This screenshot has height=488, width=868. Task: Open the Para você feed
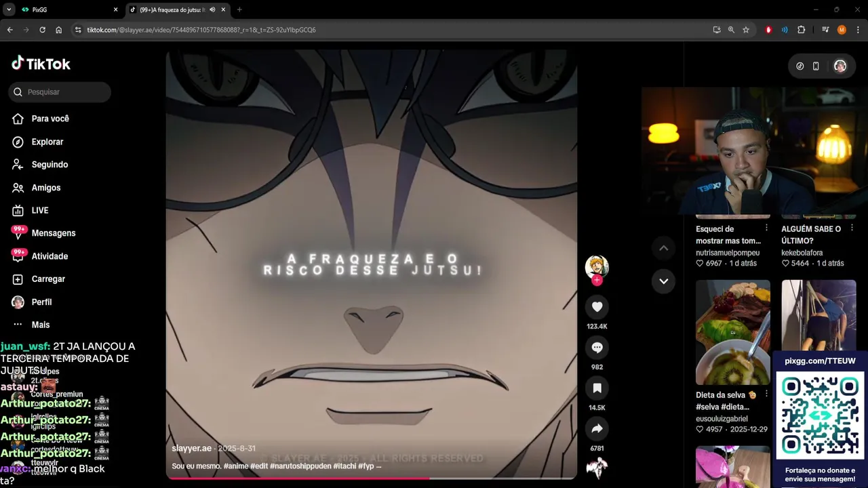click(41, 119)
